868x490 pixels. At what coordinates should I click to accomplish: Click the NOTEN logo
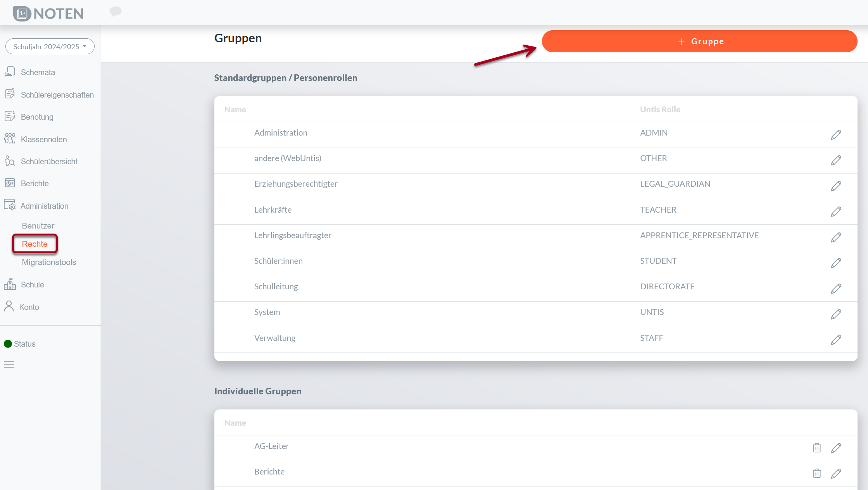[x=48, y=14]
